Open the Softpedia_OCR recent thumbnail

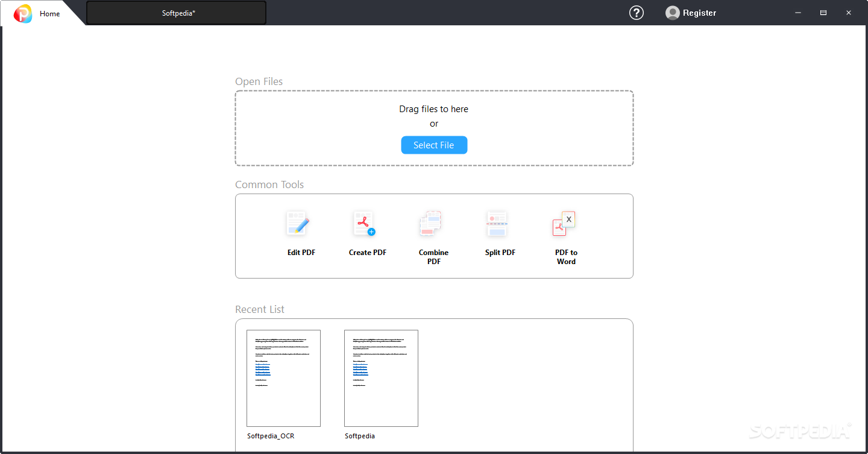click(x=283, y=378)
